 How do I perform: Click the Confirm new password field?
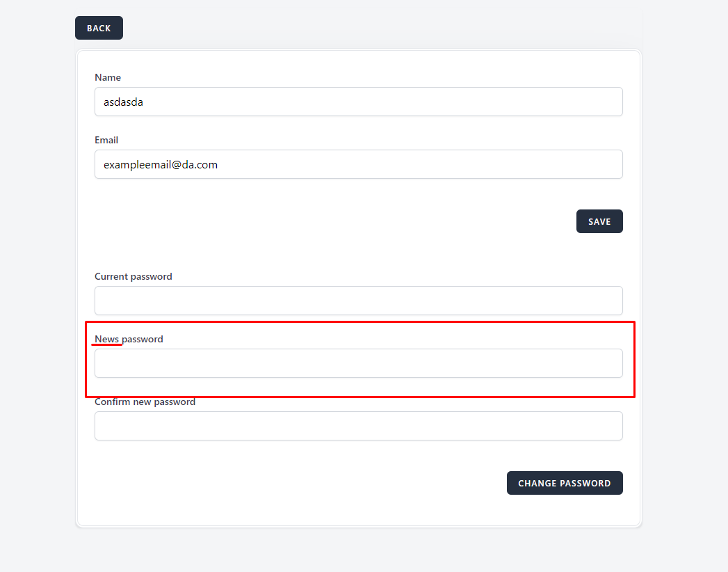click(x=358, y=426)
